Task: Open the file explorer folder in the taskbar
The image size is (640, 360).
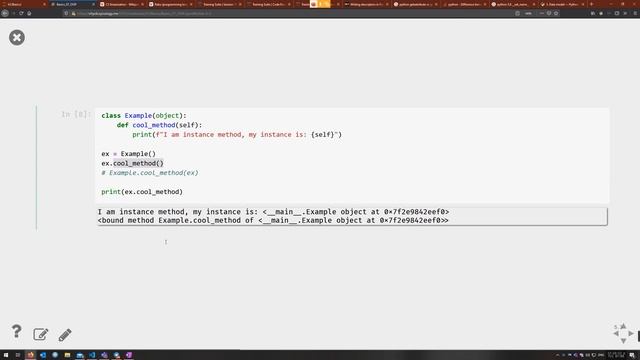Action: tap(67, 355)
